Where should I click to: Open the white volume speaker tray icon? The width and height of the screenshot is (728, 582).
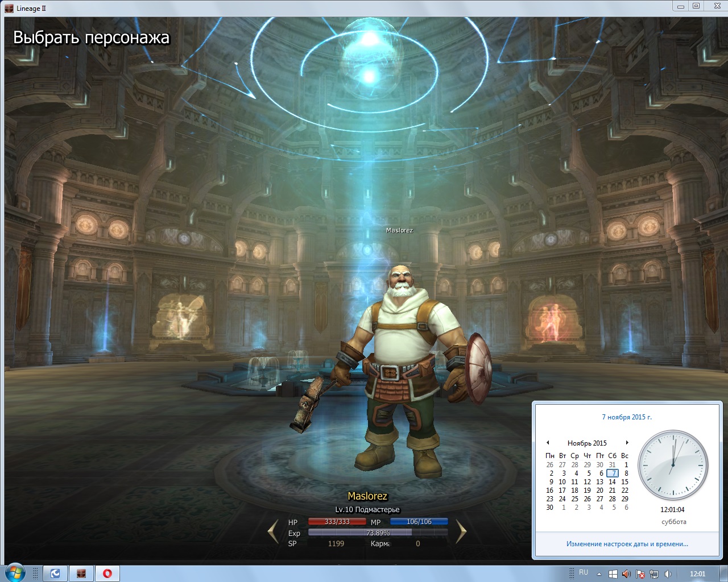coord(668,574)
